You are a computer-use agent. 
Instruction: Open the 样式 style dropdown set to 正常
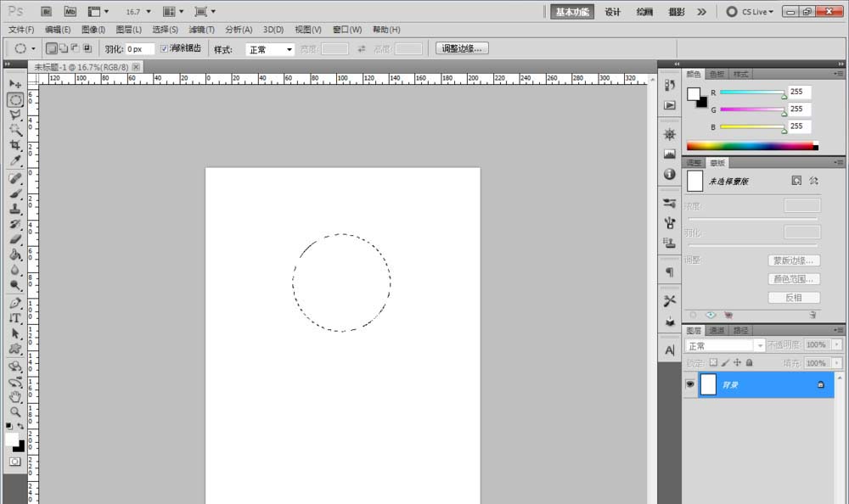click(270, 49)
